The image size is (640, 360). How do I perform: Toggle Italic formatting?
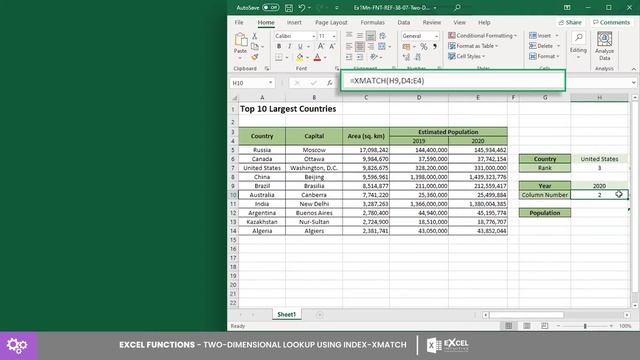point(289,47)
